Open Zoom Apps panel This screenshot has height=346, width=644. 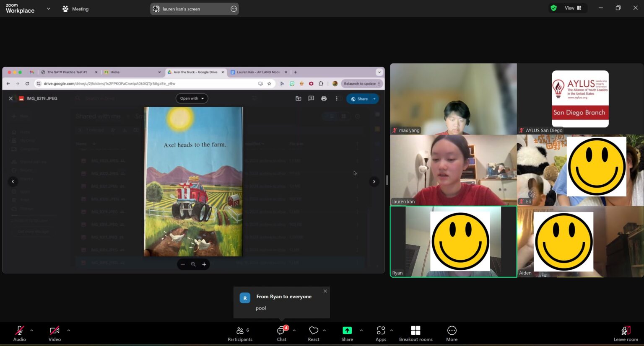(x=381, y=333)
